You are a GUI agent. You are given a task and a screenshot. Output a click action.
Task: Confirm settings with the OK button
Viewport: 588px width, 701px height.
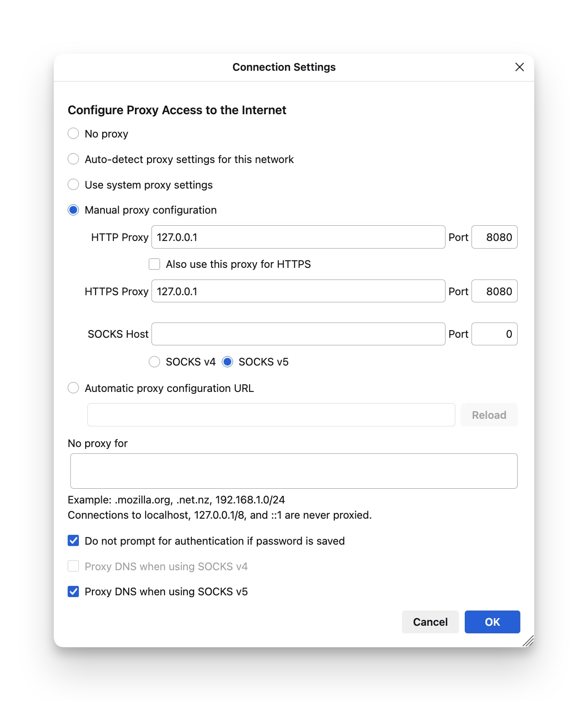coord(492,622)
